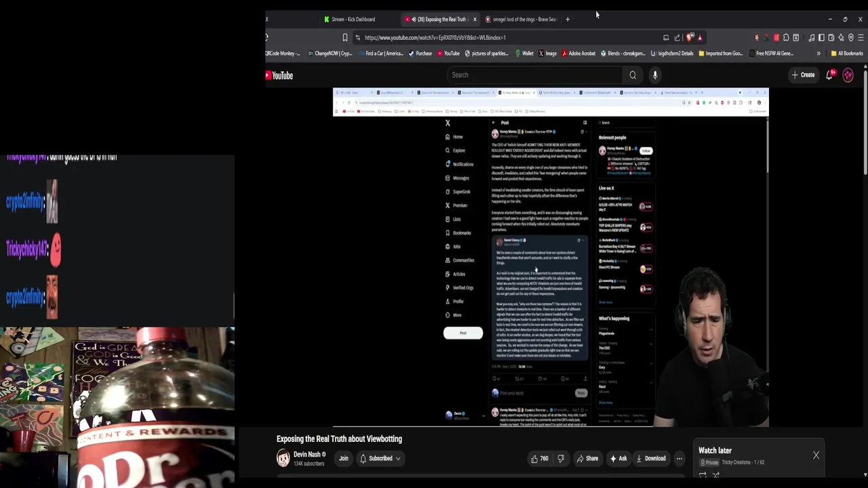Click the Share button under video
868x488 pixels.
tap(587, 459)
